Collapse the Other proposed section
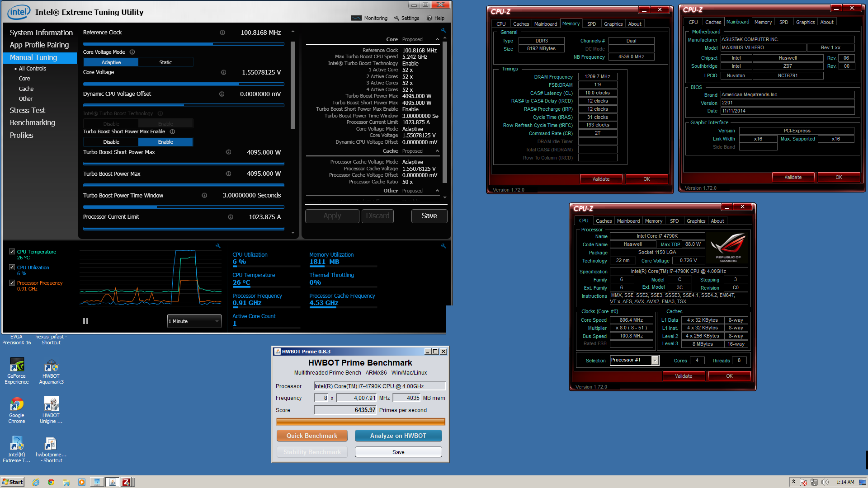Image resolution: width=868 pixels, height=488 pixels. tap(437, 191)
